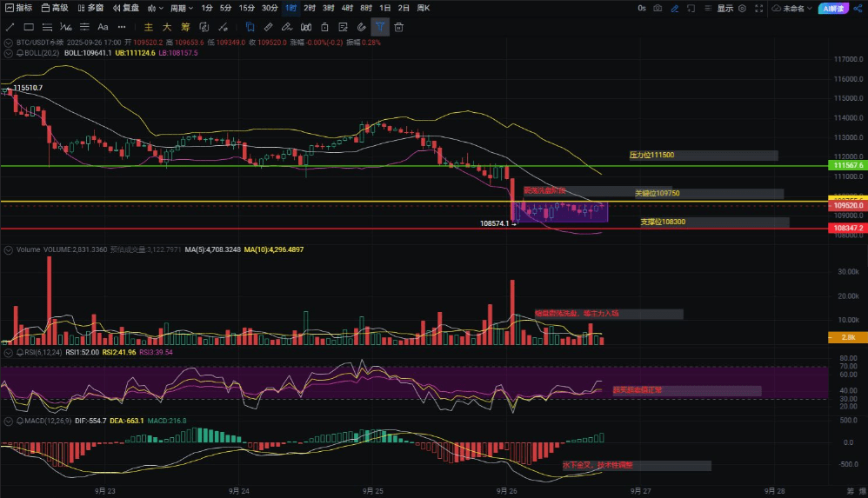Switch to 30分 timeframe
The width and height of the screenshot is (868, 498).
click(270, 8)
